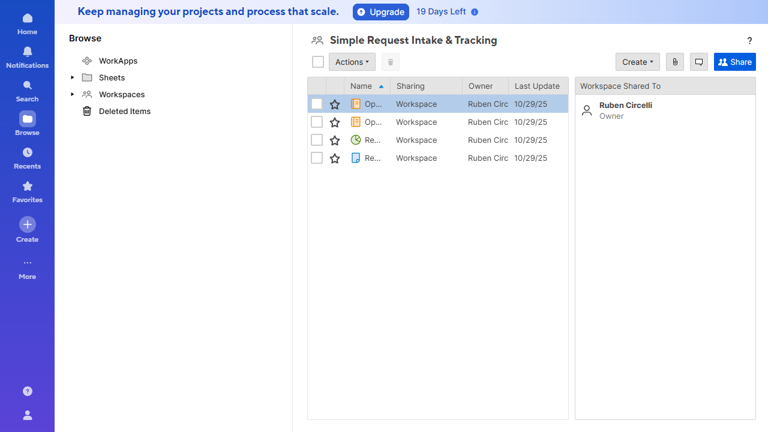Select Sheets in Browse tree
This screenshot has height=432, width=768.
(112, 77)
